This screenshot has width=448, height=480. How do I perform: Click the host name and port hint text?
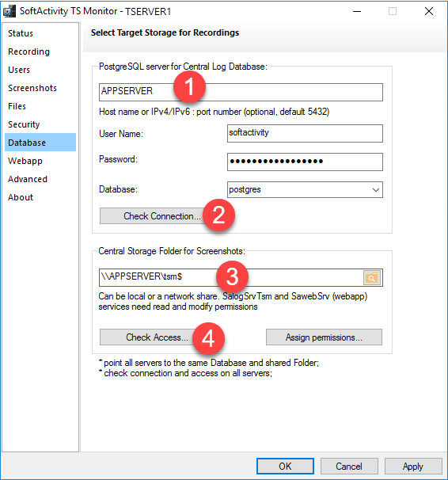coord(214,112)
